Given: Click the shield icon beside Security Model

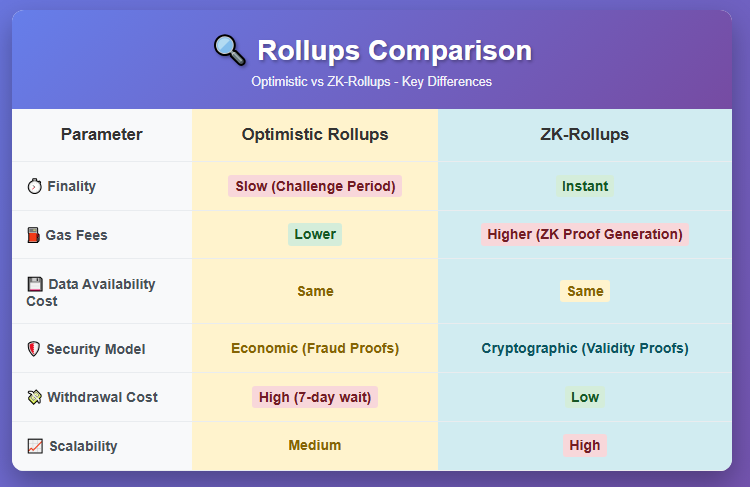Looking at the screenshot, I should pos(35,349).
